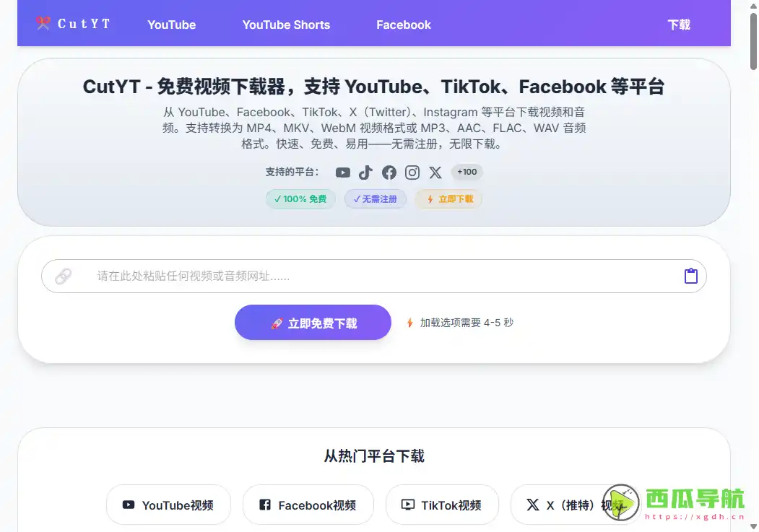Click the TikTok视频 button
This screenshot has width=759, height=532.
442,505
